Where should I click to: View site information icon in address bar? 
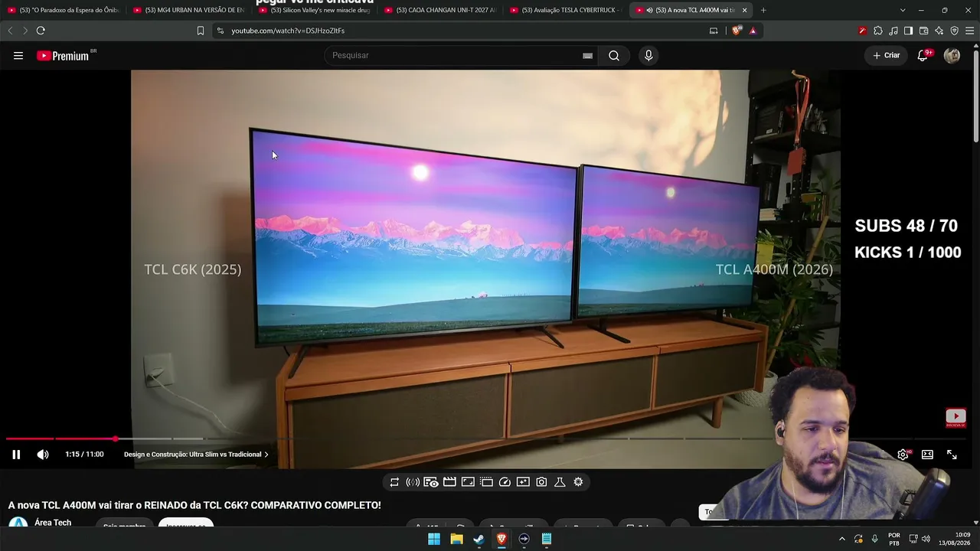[x=220, y=31]
